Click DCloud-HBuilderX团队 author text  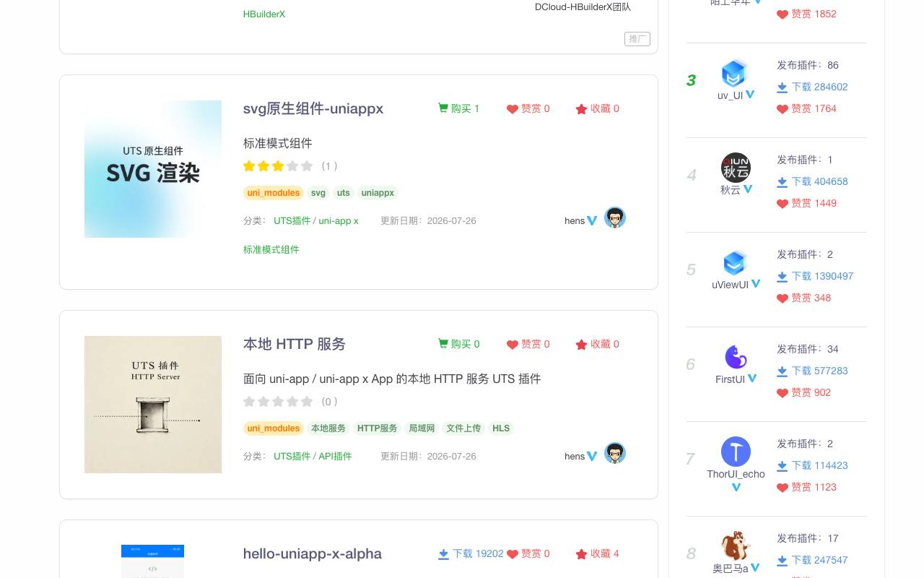tap(583, 7)
